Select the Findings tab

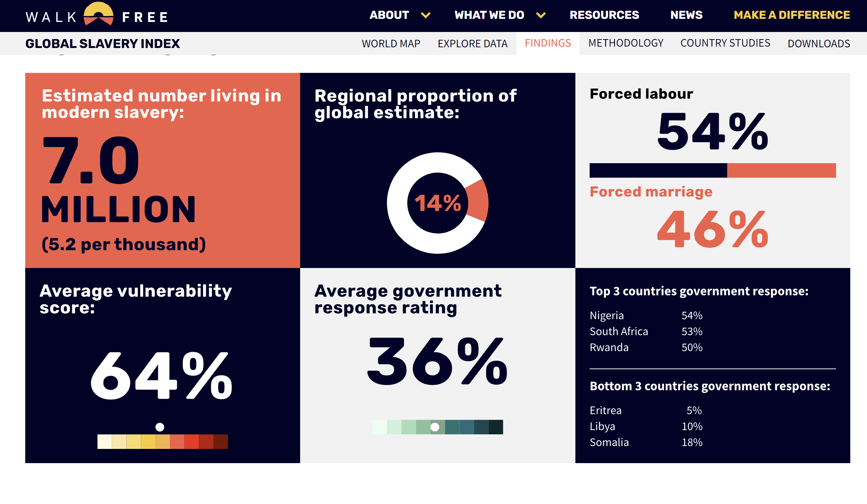(x=548, y=43)
